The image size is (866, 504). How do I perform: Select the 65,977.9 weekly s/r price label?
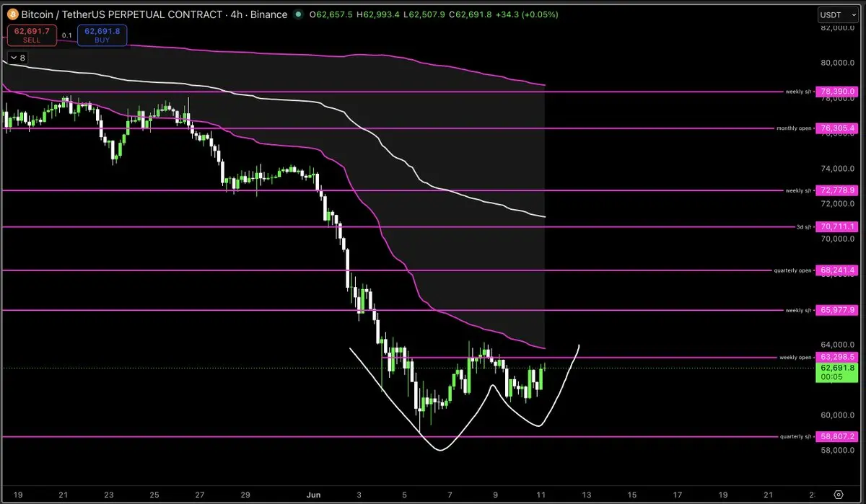point(837,310)
